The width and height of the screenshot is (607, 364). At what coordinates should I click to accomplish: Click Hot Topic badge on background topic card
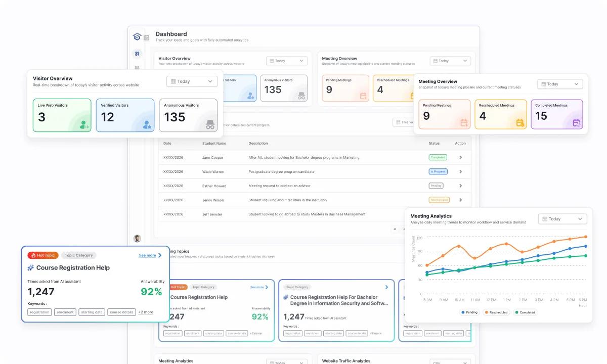[178, 287]
